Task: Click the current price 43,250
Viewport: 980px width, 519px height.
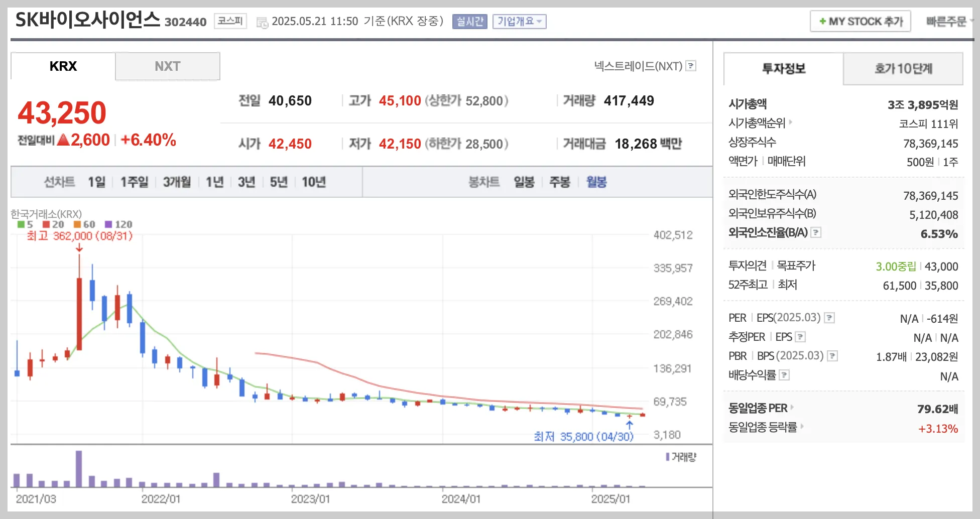Action: [x=62, y=112]
